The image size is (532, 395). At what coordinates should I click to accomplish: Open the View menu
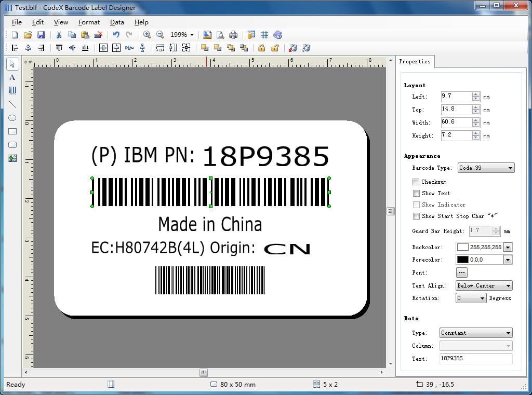[61, 22]
